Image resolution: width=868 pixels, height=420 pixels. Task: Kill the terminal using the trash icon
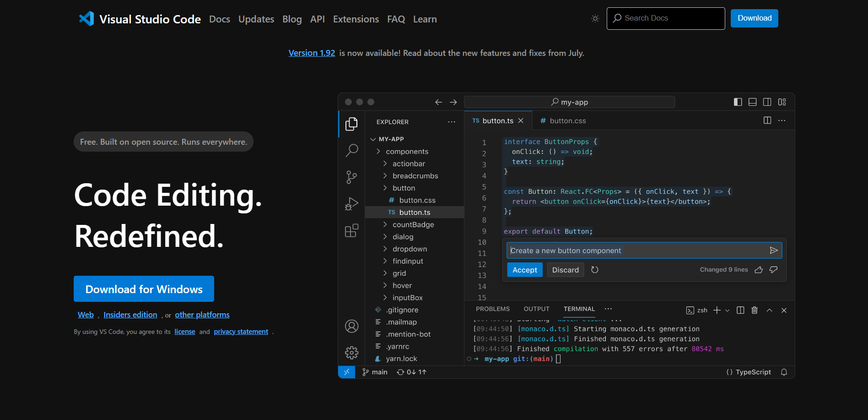click(754, 310)
